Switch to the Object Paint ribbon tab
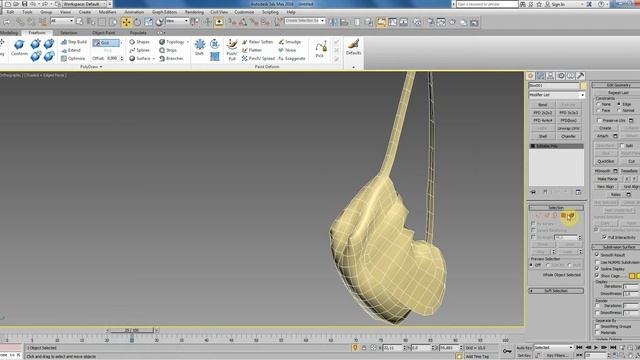This screenshot has width=640, height=360. [x=103, y=33]
